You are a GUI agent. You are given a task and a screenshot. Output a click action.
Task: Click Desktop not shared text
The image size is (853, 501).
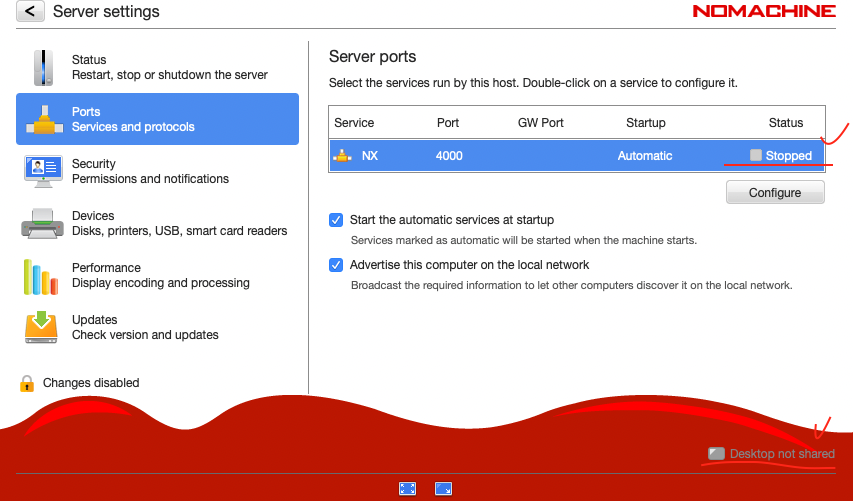tap(782, 454)
